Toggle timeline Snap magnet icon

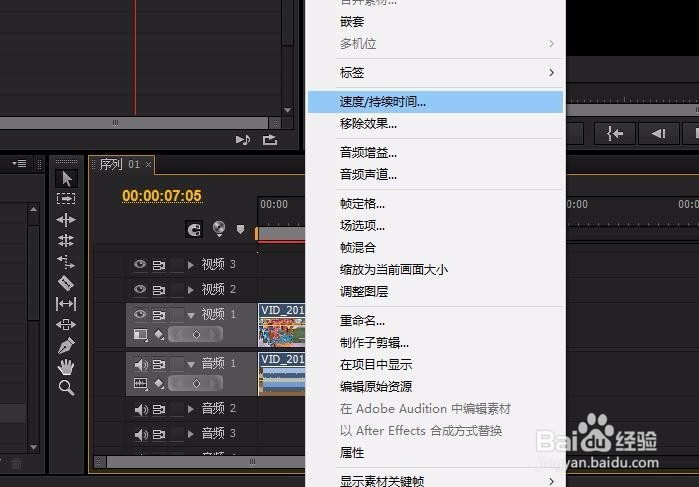pyautogui.click(x=194, y=230)
